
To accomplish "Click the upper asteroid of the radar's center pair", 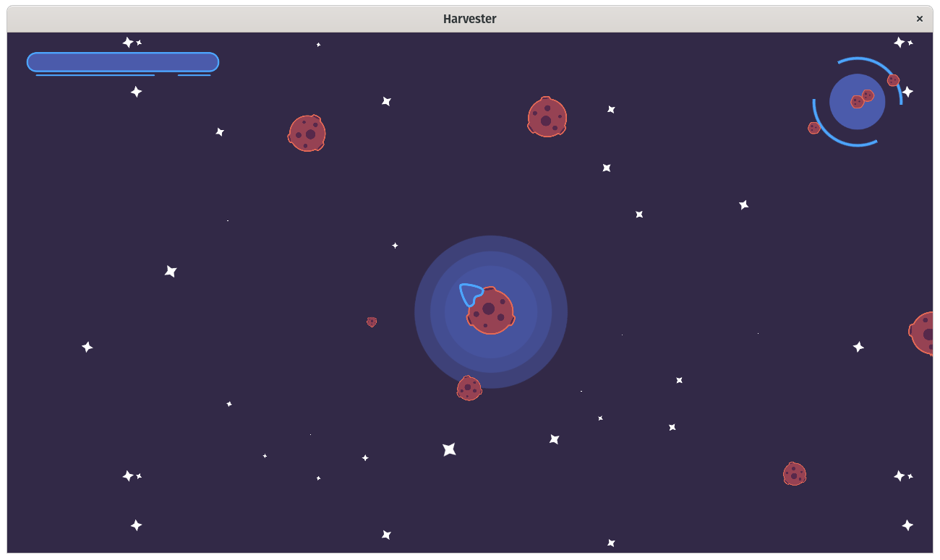I will pyautogui.click(x=868, y=95).
